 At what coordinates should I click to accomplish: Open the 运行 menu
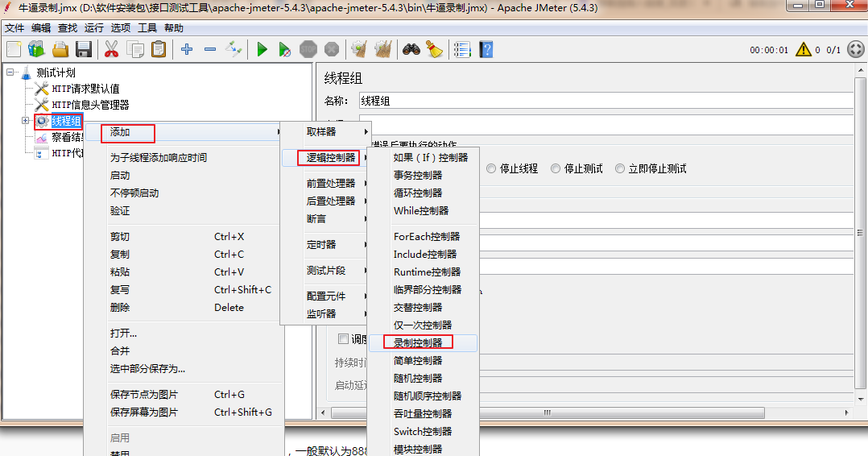click(94, 27)
